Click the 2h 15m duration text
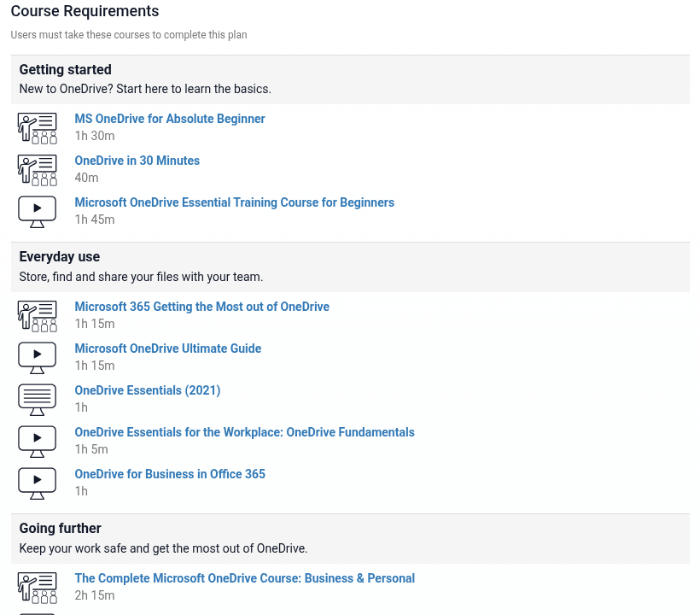The width and height of the screenshot is (700, 615). 95,595
